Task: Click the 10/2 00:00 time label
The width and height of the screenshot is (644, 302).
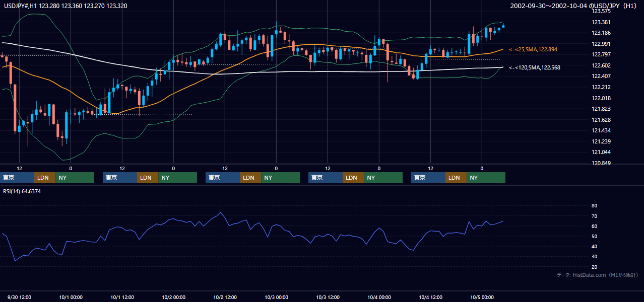Action: pyautogui.click(x=173, y=297)
